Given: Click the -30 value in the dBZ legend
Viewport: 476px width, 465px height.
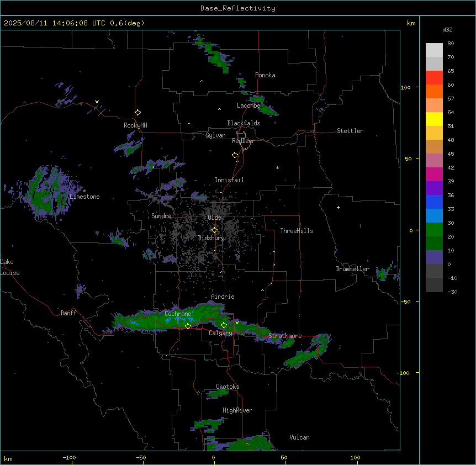Looking at the screenshot, I should point(452,292).
